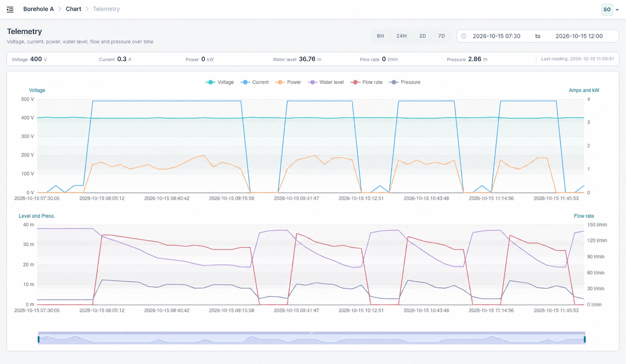Click lower chart 10:43:48 time label
Screen dimensions: 626x364
pyautogui.click(x=426, y=311)
